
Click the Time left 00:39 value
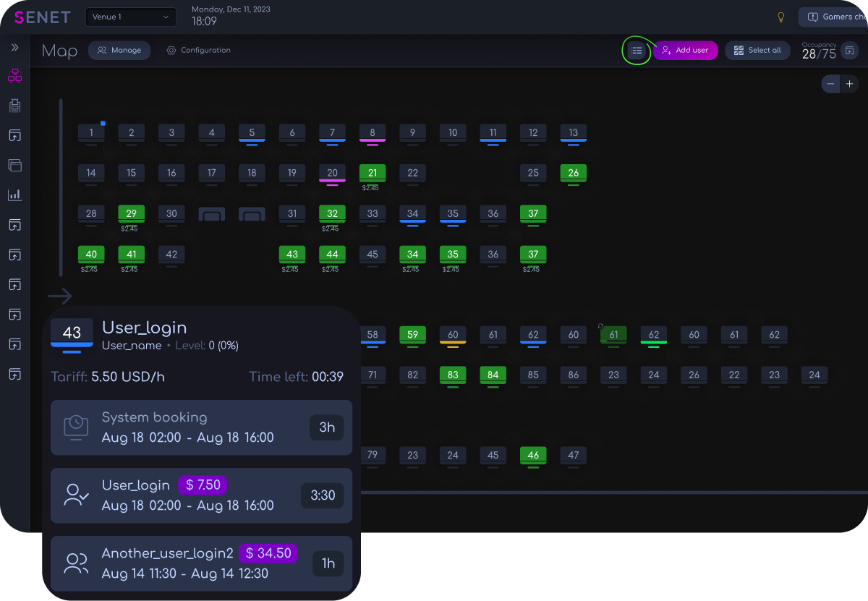coord(328,377)
